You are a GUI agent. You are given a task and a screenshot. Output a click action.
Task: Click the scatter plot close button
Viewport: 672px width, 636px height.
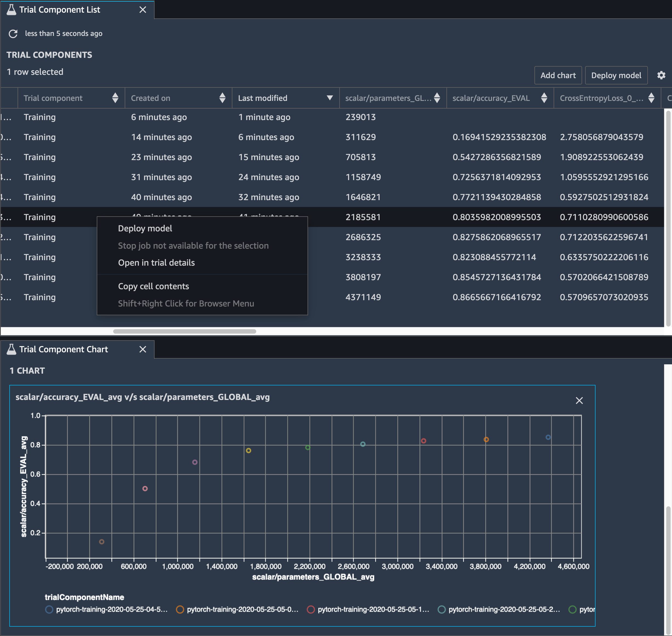pyautogui.click(x=579, y=400)
